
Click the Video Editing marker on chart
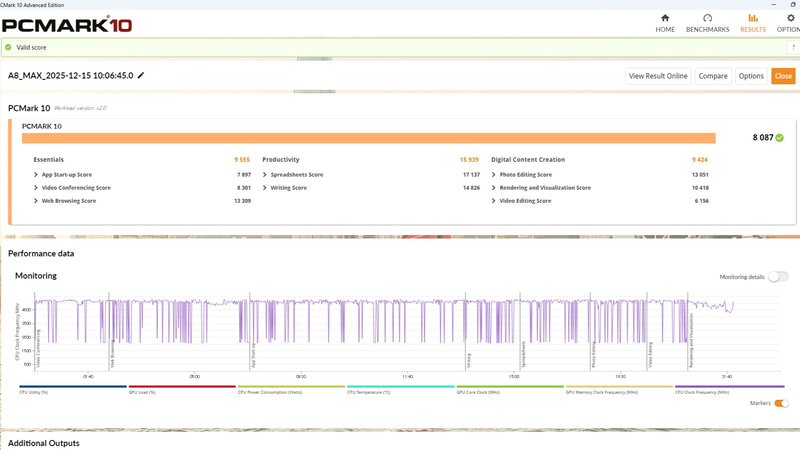pos(651,355)
